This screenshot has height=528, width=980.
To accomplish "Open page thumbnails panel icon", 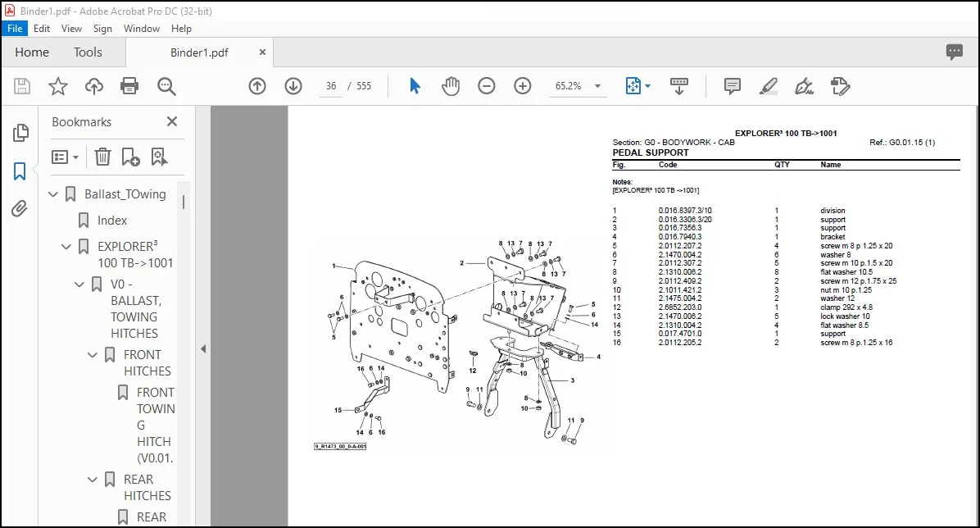I will 20,133.
